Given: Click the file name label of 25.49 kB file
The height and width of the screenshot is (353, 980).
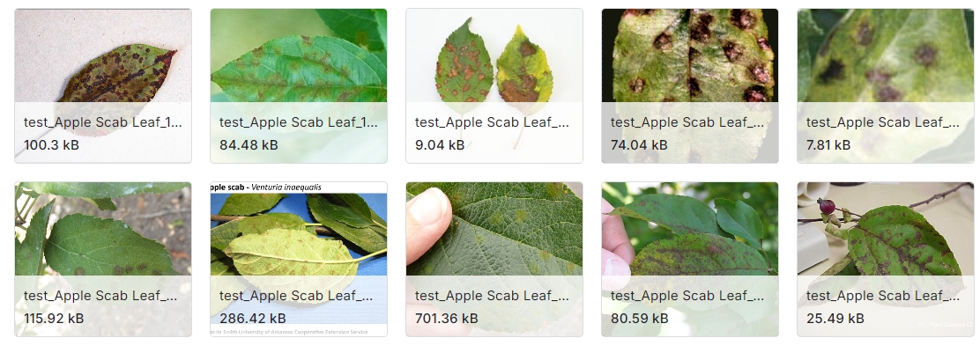Looking at the screenshot, I should pos(883,296).
